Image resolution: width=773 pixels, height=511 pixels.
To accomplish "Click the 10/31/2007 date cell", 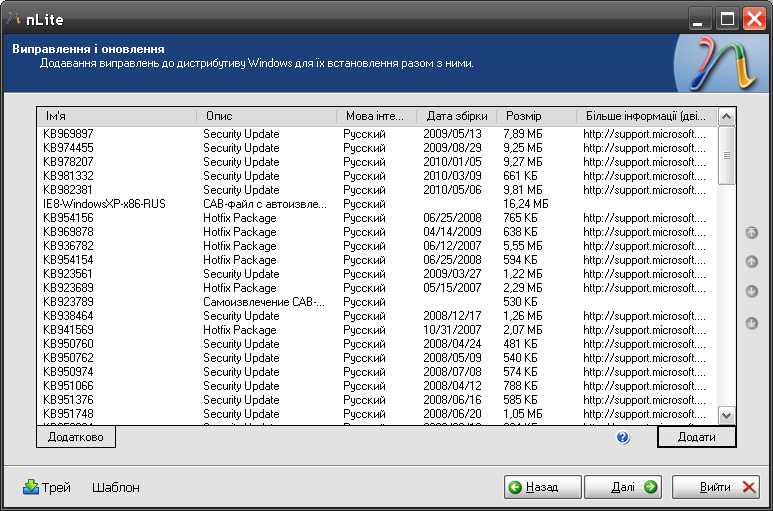I will [x=452, y=330].
